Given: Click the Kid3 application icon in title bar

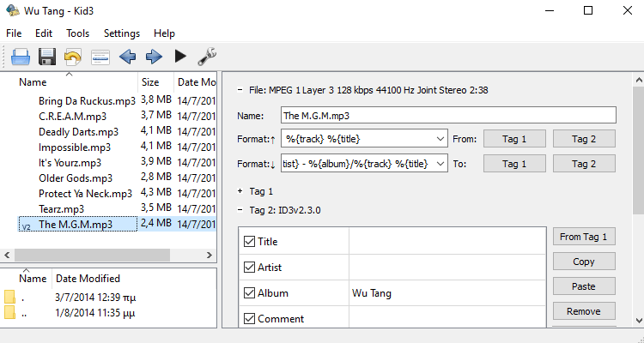Looking at the screenshot, I should point(12,10).
